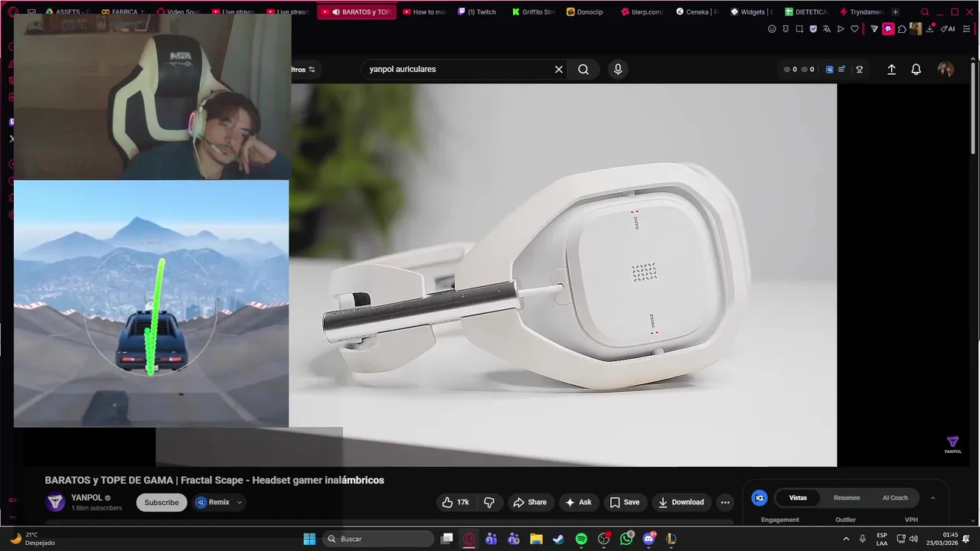The width and height of the screenshot is (980, 551).
Task: Switch to the Tryndamere browser tab
Action: click(861, 11)
